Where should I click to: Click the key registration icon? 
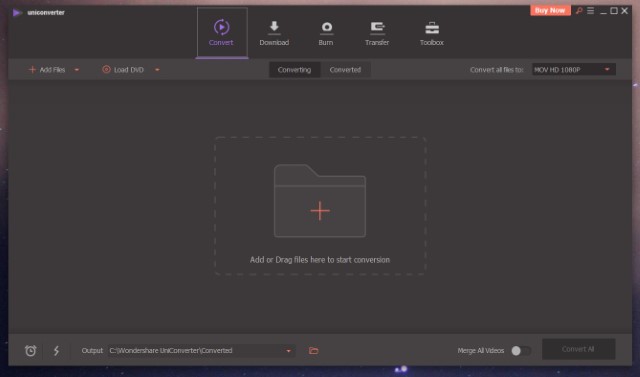tap(579, 11)
